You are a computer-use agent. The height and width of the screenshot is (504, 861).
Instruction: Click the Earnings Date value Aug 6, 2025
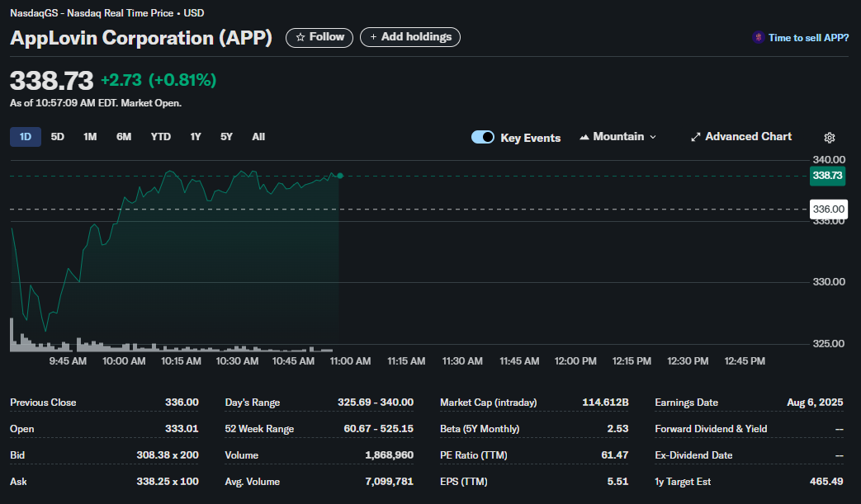(815, 403)
